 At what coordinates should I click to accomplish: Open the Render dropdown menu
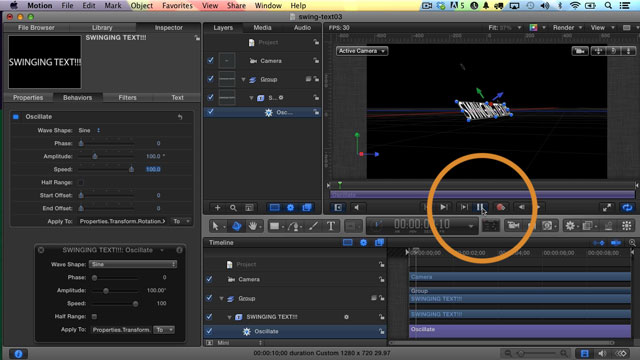pos(567,28)
